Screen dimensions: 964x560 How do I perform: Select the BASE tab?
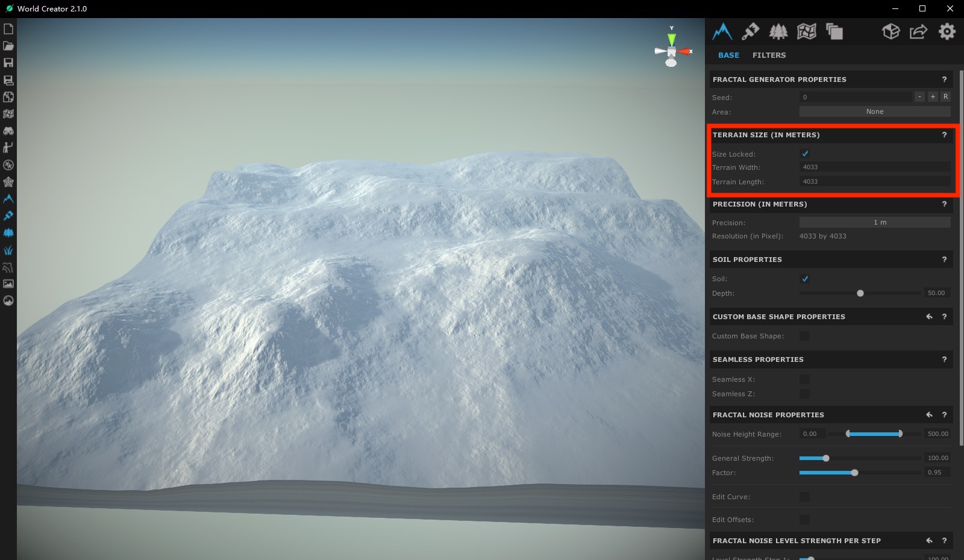pos(728,55)
